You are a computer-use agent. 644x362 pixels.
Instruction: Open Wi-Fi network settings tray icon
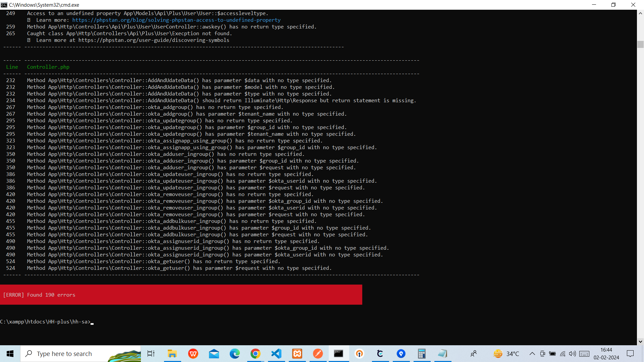click(562, 354)
